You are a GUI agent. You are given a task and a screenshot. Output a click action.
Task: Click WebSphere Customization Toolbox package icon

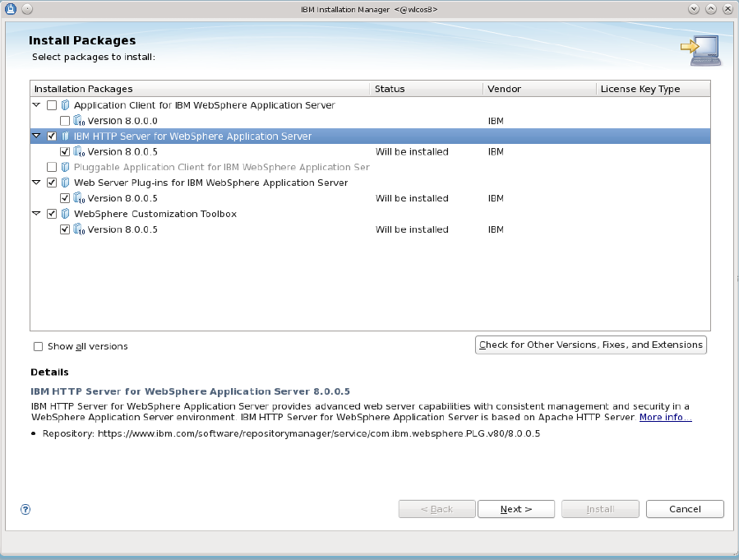[66, 214]
